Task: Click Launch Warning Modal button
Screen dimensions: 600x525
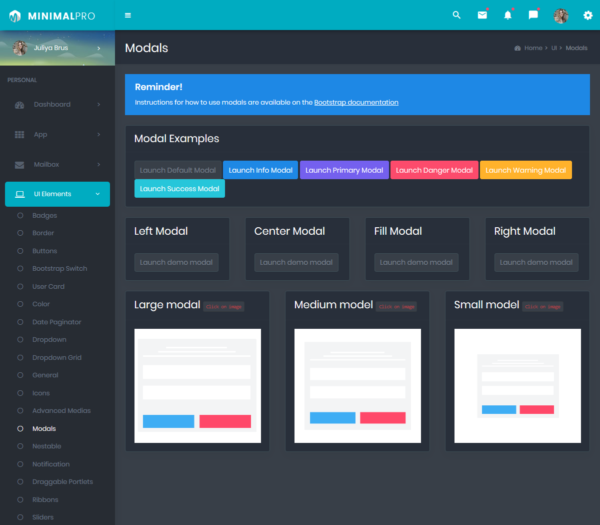Action: click(x=526, y=170)
